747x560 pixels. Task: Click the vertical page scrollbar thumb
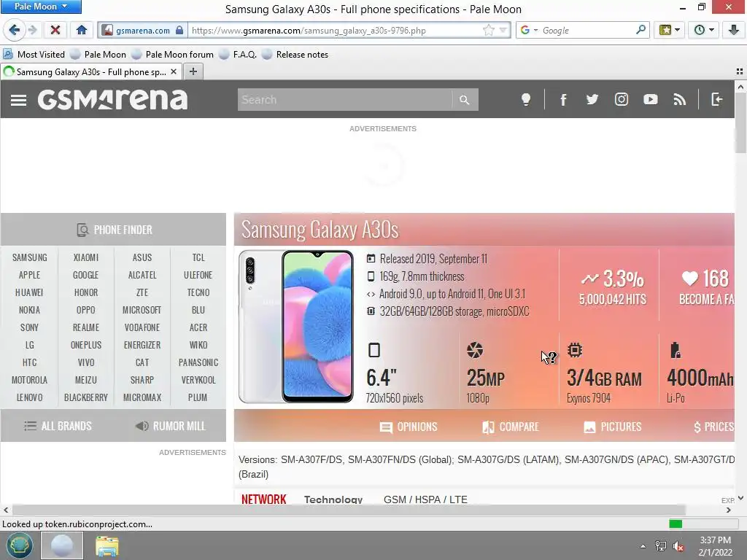[740, 123]
